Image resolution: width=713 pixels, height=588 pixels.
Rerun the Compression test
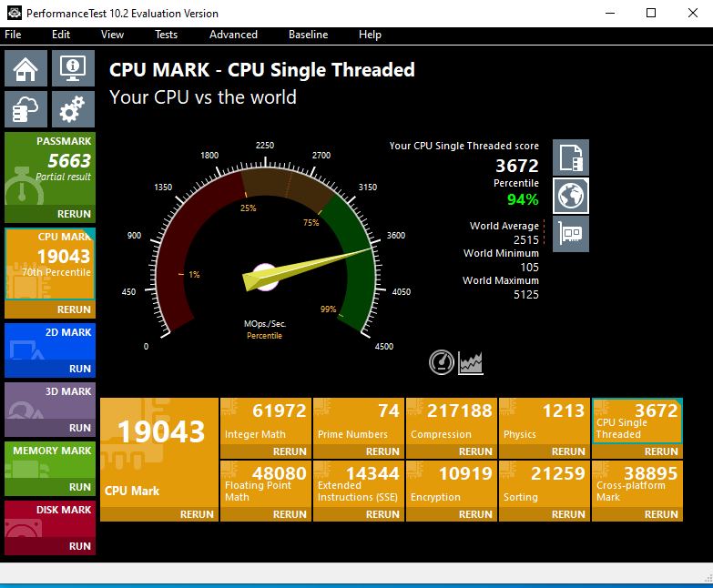[x=451, y=451]
